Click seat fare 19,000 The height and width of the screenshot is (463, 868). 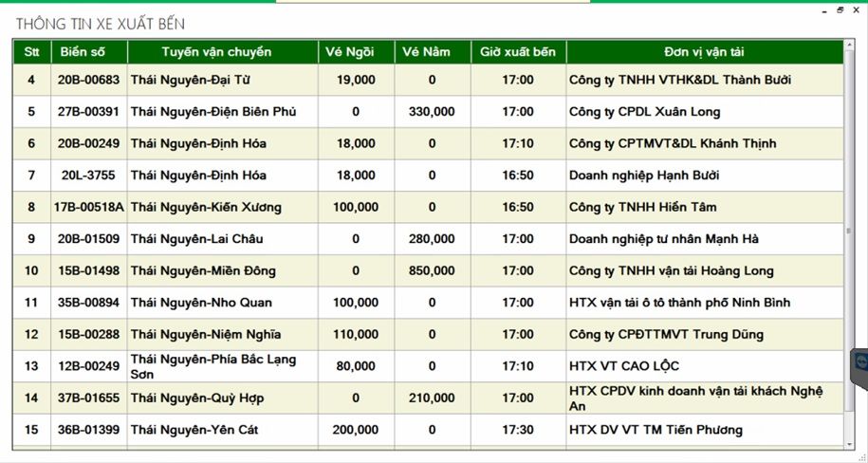(356, 80)
